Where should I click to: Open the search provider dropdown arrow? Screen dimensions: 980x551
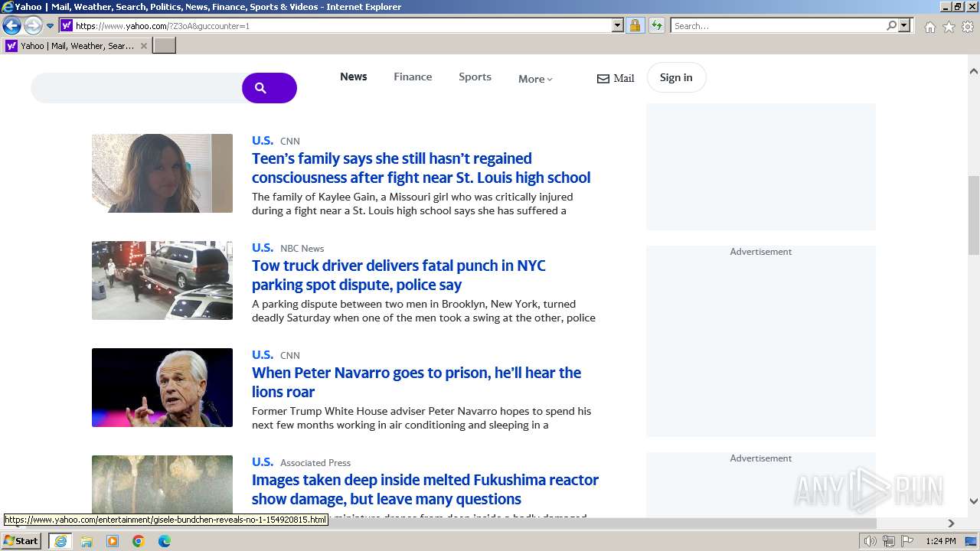click(x=904, y=25)
